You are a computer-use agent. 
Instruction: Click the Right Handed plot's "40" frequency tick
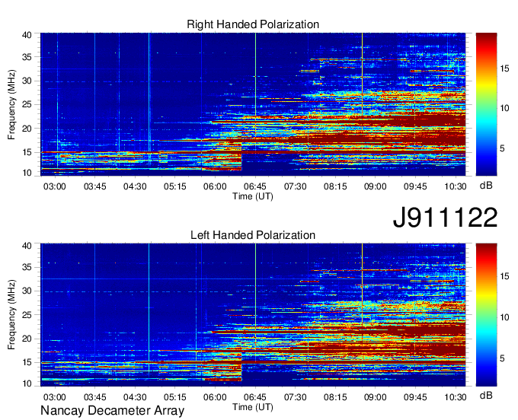27,35
